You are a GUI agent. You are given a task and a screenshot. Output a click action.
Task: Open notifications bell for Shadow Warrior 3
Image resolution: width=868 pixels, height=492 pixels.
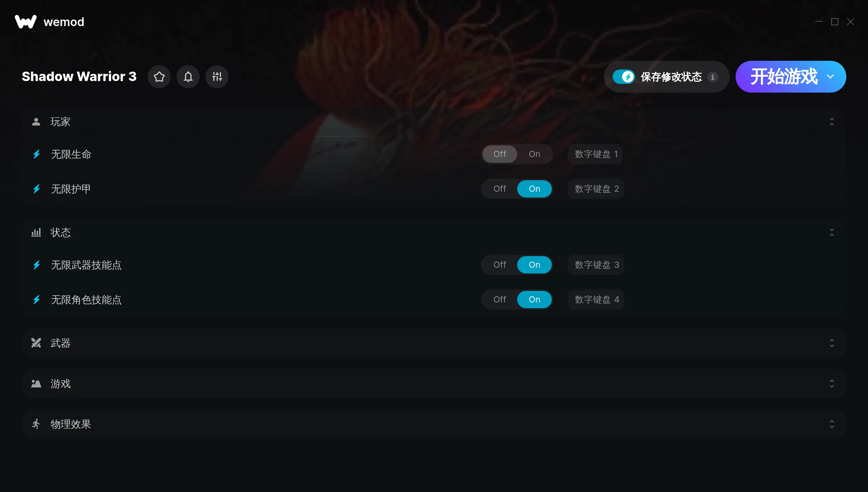(x=188, y=77)
